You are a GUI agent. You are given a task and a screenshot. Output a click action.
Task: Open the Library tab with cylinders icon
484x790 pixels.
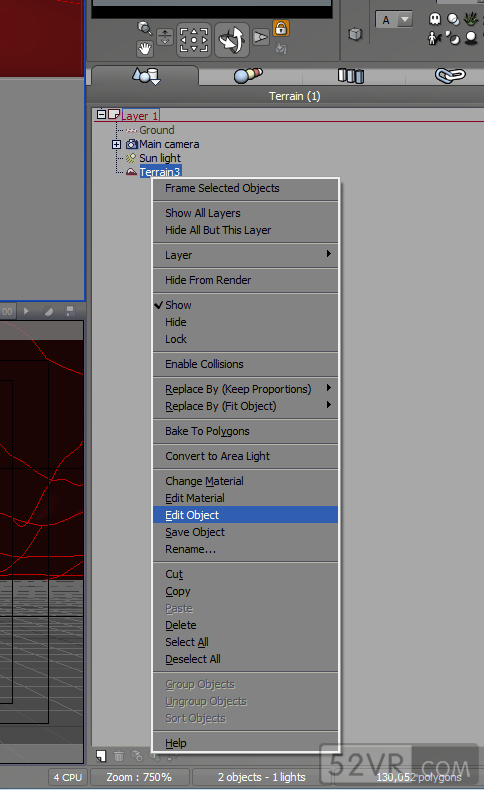pyautogui.click(x=351, y=76)
